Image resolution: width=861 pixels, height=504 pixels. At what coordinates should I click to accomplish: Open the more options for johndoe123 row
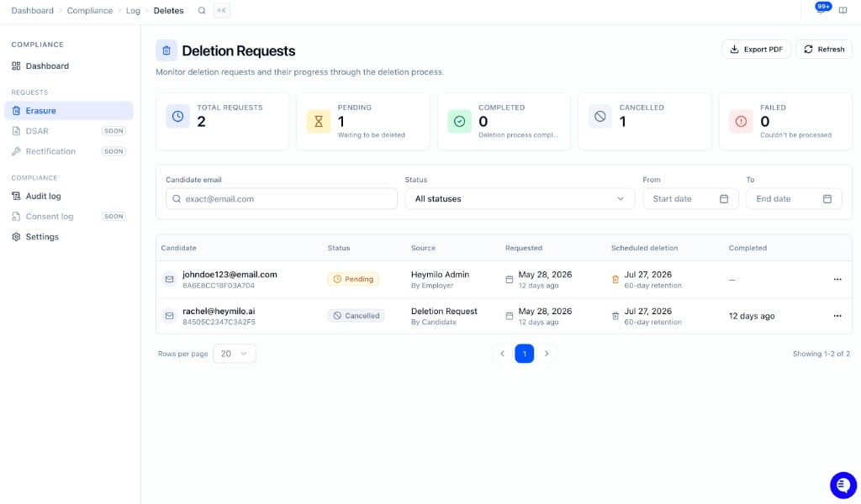click(837, 279)
